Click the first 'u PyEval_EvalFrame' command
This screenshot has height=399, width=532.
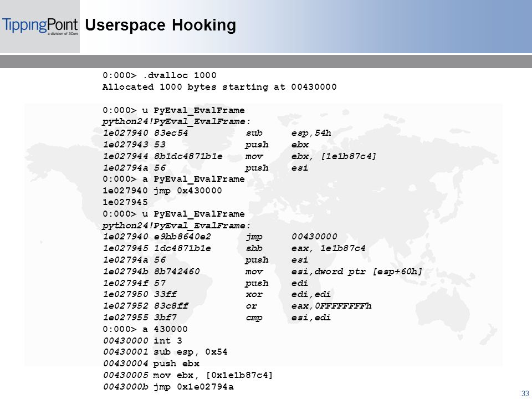173,111
